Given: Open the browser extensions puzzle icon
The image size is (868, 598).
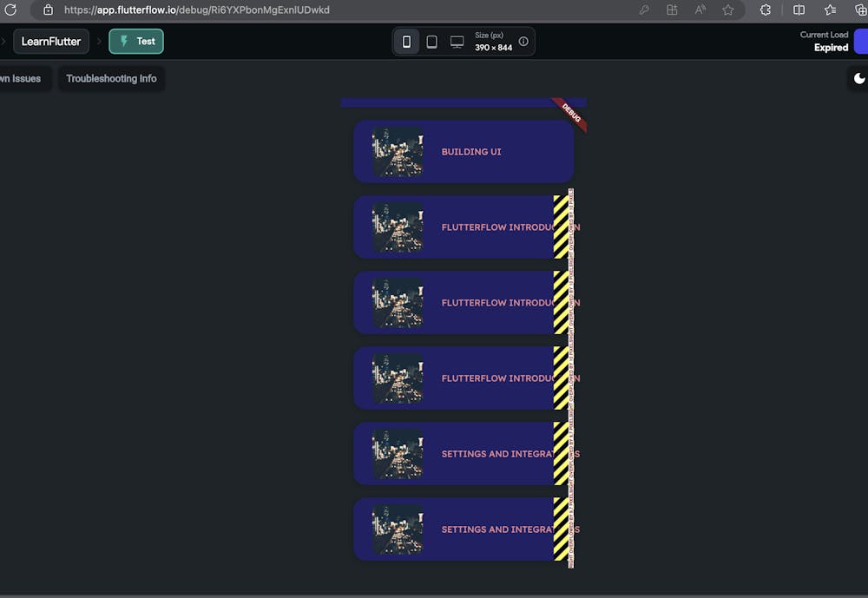Looking at the screenshot, I should click(765, 10).
